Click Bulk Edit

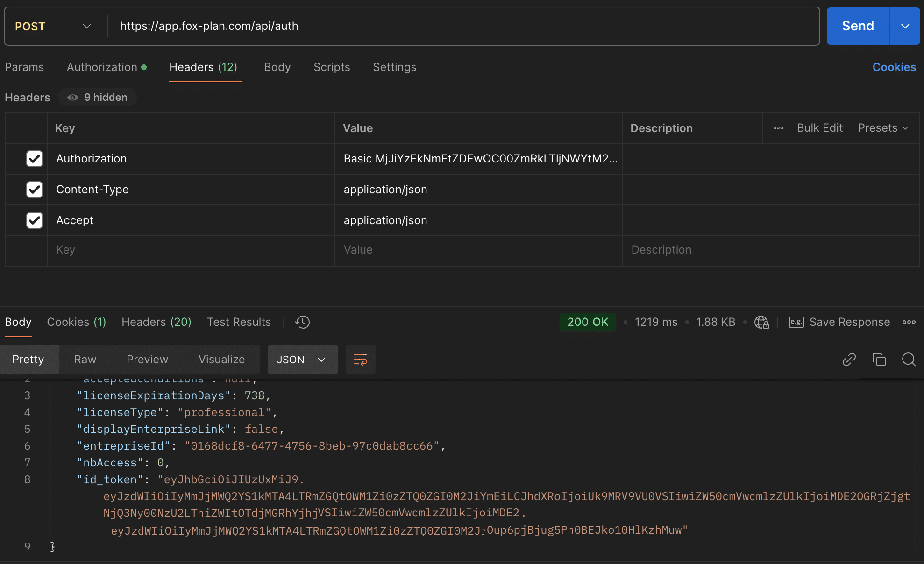820,128
